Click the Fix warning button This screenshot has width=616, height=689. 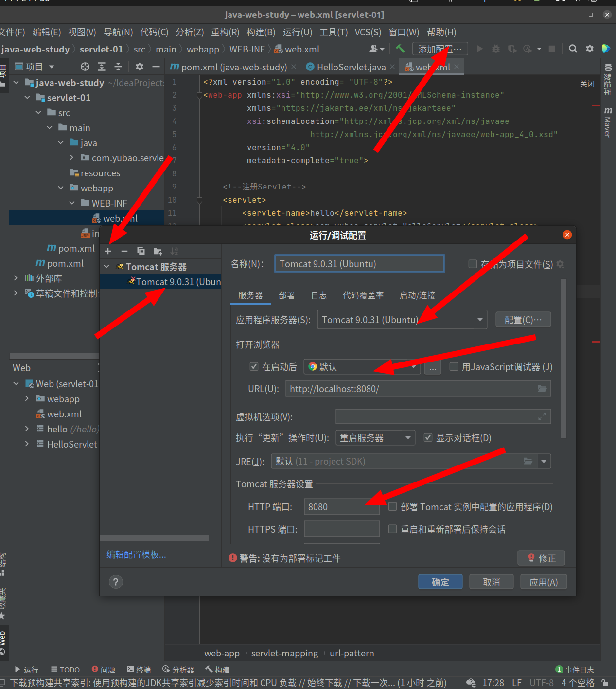542,558
